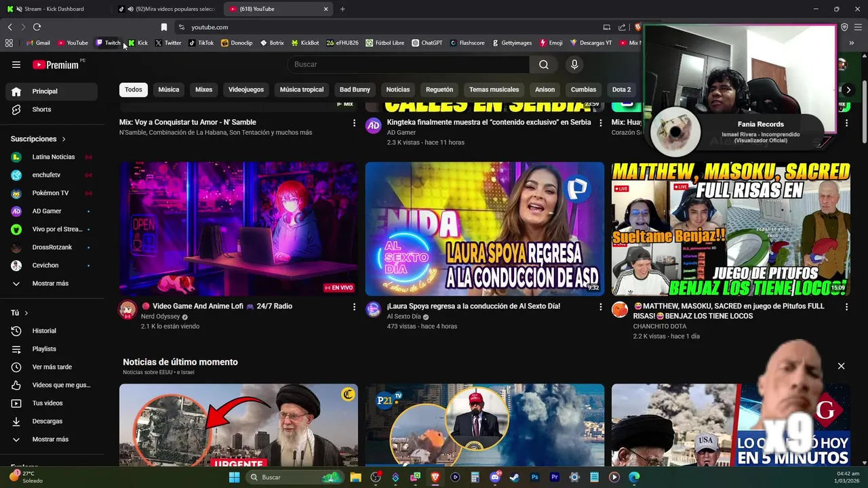Go back with browser back arrow
Image resolution: width=868 pixels, height=488 pixels.
tap(9, 27)
